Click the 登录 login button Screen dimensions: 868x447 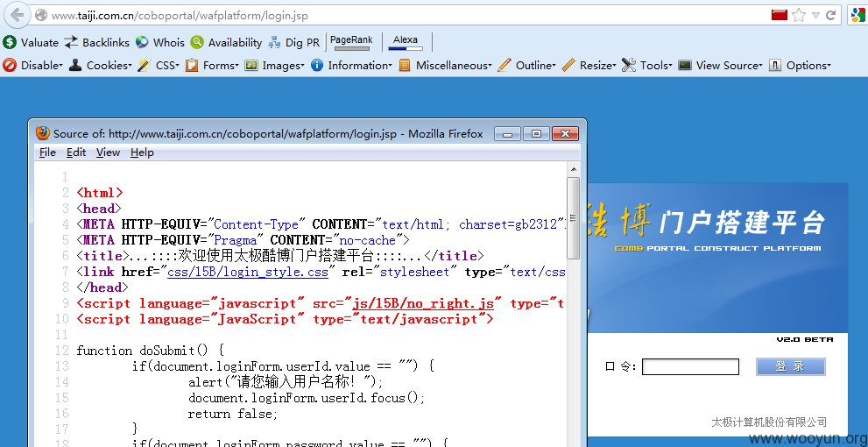[x=791, y=366]
